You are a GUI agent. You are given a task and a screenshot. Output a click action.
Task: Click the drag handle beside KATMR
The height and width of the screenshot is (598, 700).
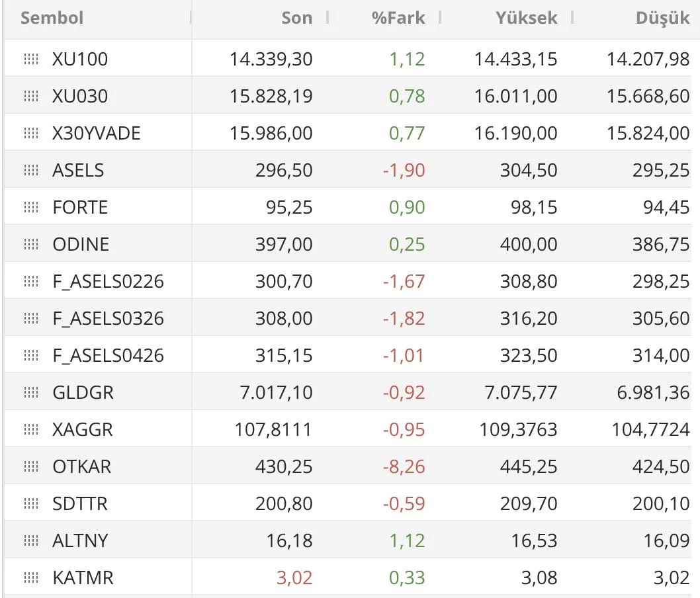[30, 578]
